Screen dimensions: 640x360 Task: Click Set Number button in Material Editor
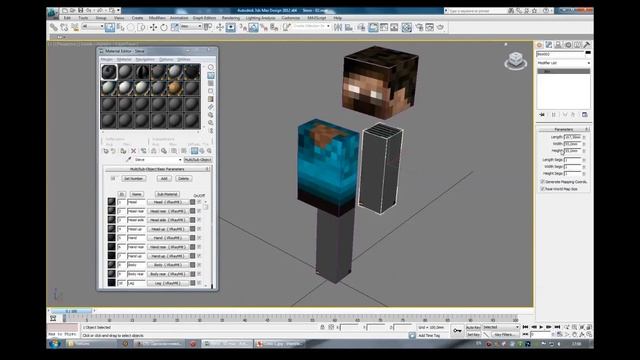(133, 179)
